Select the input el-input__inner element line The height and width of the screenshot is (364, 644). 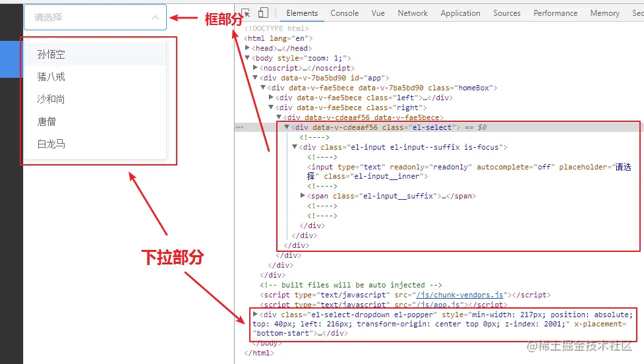tap(469, 171)
